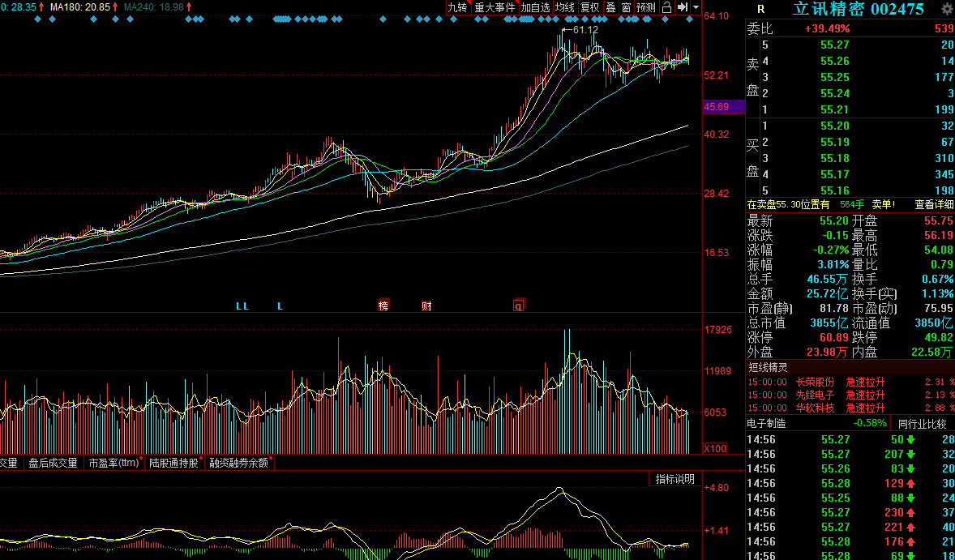Toggle the 叠 overlay option
The height and width of the screenshot is (560, 955).
click(610, 7)
